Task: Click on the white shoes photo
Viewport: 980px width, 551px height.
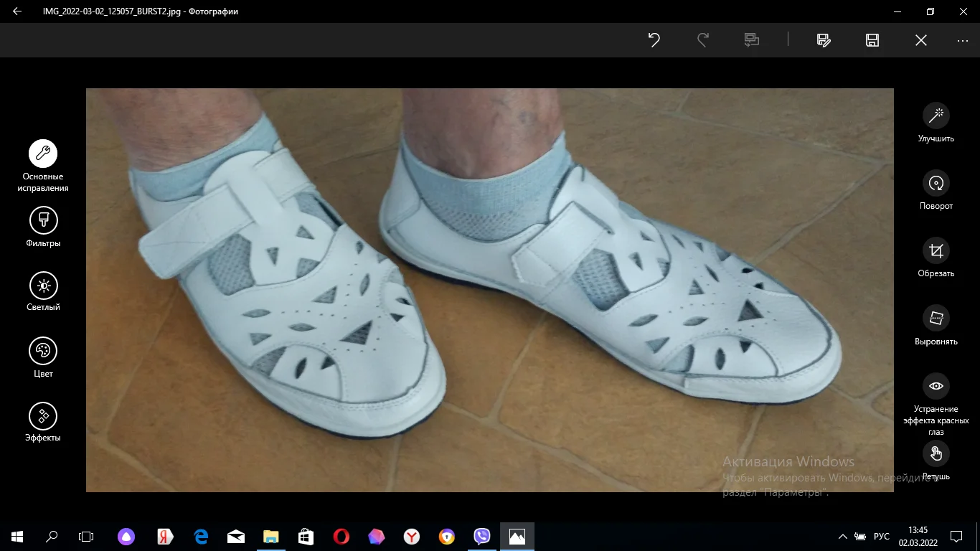Action: point(490,290)
